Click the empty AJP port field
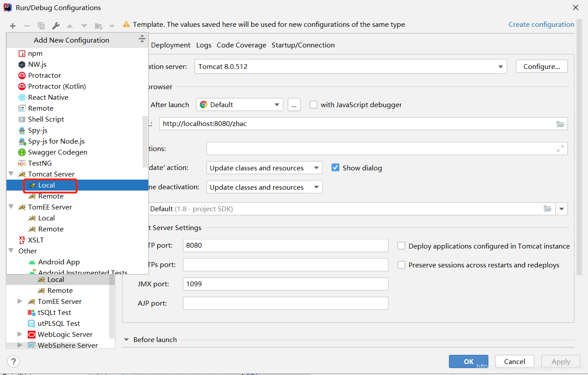Screen dimensions: 588x375 tap(286, 303)
